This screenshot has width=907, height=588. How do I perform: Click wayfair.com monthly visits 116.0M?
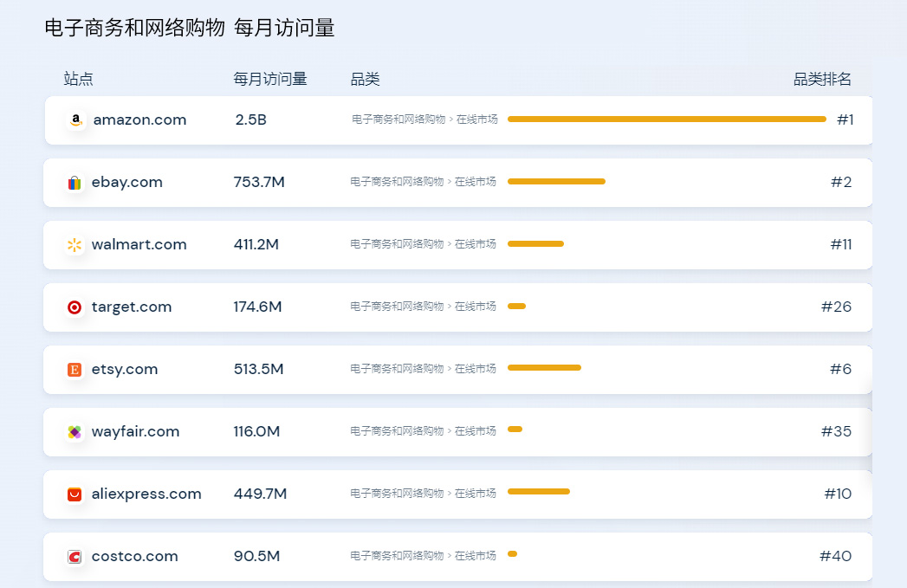pos(256,431)
